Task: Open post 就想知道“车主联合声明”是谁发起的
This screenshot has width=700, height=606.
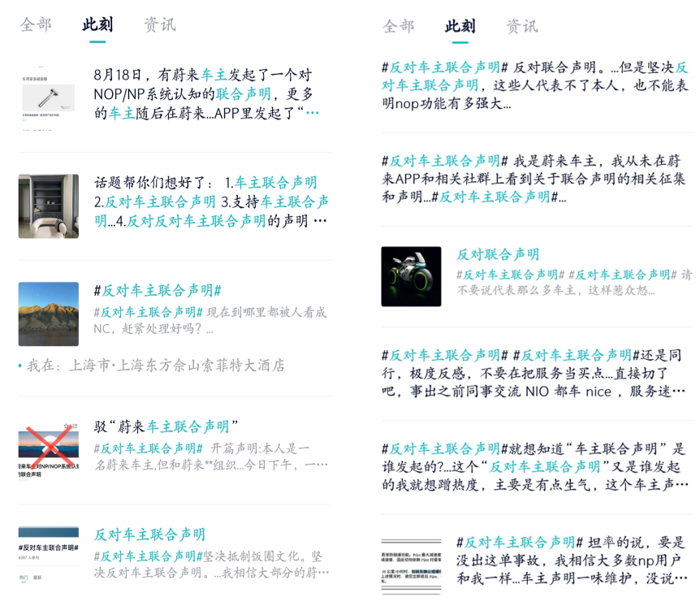Action: [535, 466]
